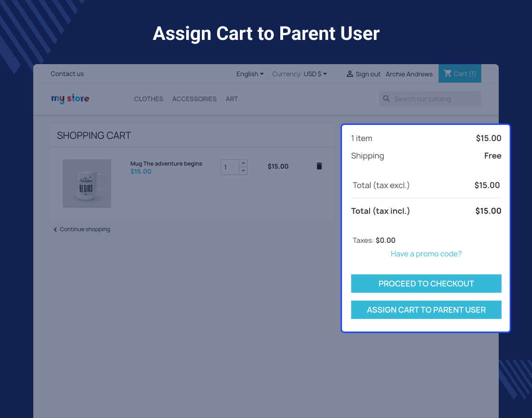532x418 pixels.
Task: Decrease mug quantity with the down arrow
Action: tap(243, 171)
